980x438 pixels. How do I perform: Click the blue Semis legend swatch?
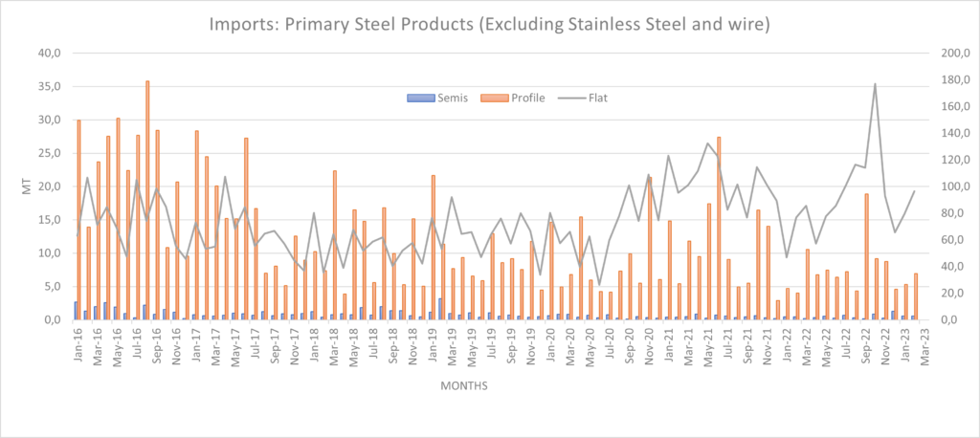[x=414, y=98]
